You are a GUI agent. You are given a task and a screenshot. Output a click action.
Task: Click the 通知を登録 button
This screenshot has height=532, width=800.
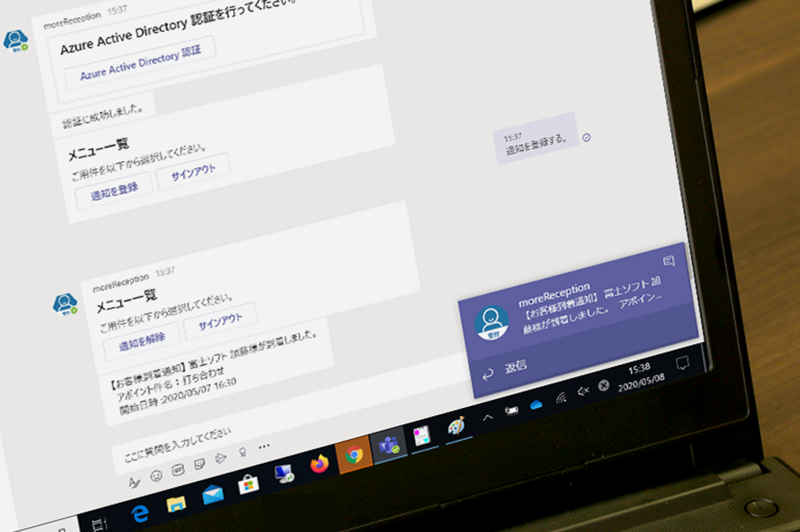click(115, 191)
